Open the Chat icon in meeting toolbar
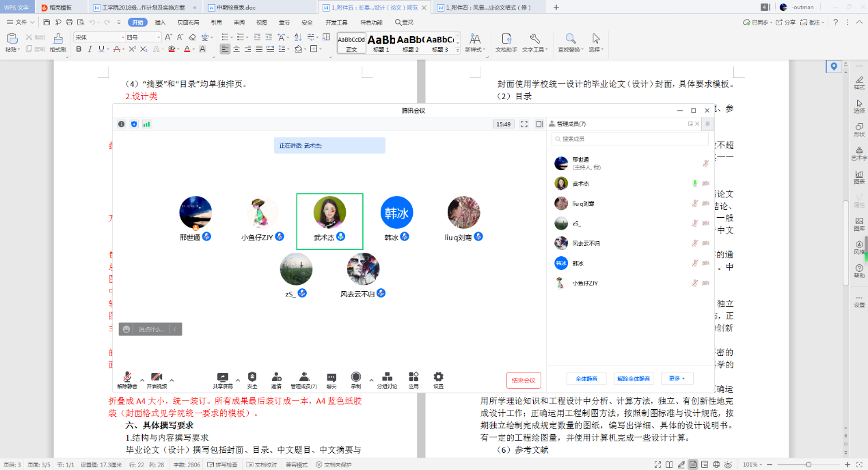Image resolution: width=868 pixels, height=470 pixels. pyautogui.click(x=331, y=377)
